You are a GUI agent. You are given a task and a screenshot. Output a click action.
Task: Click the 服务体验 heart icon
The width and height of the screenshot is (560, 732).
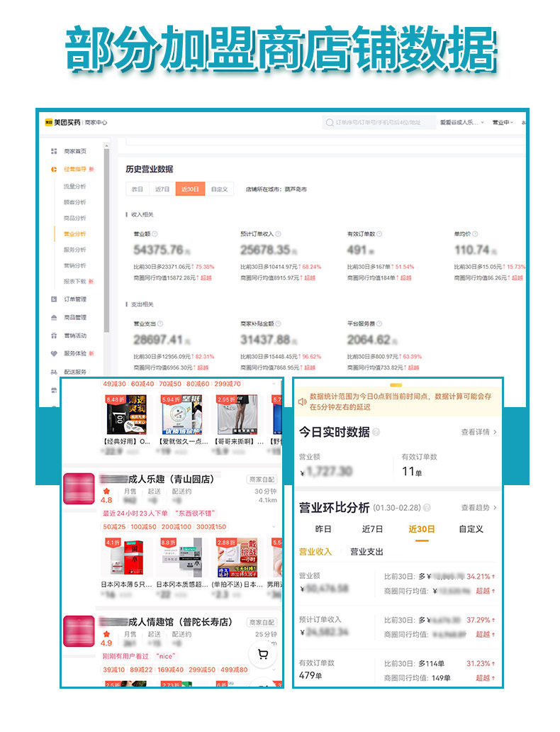[54, 353]
